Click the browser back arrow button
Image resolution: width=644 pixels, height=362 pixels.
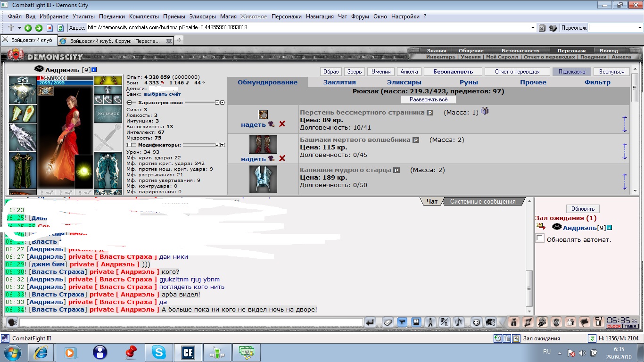click(28, 28)
